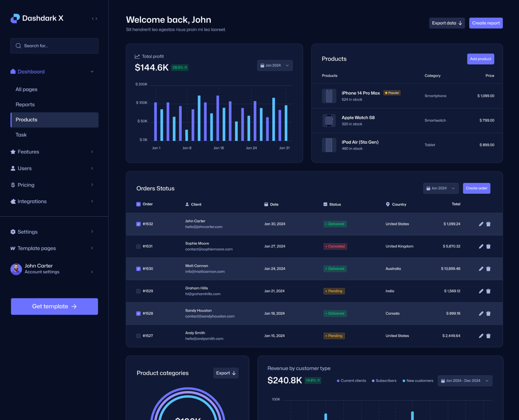Click the Create report button

coord(486,23)
